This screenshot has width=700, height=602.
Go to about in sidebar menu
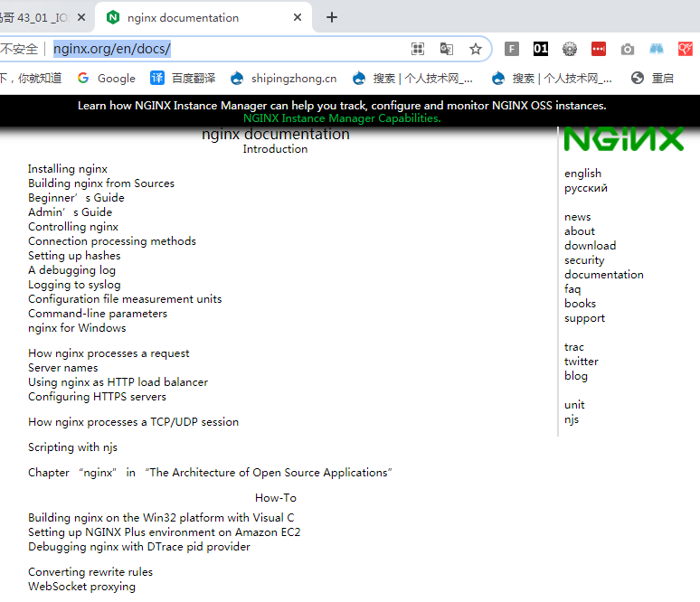(x=580, y=231)
